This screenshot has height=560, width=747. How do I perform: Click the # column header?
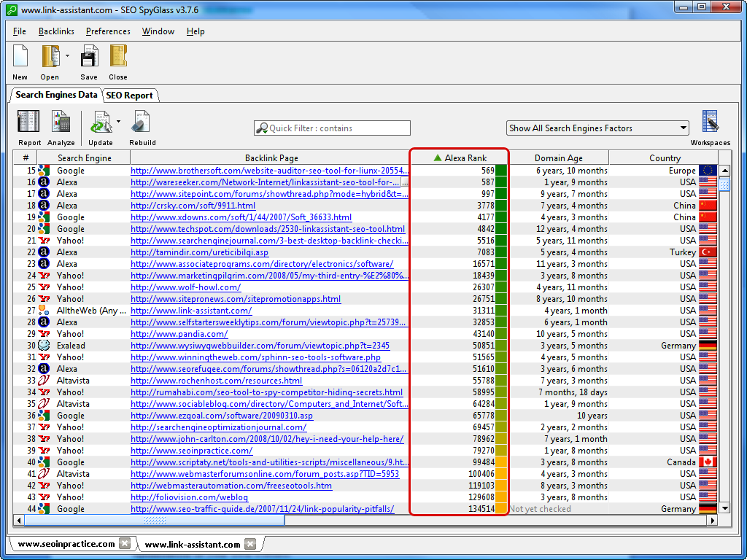26,158
